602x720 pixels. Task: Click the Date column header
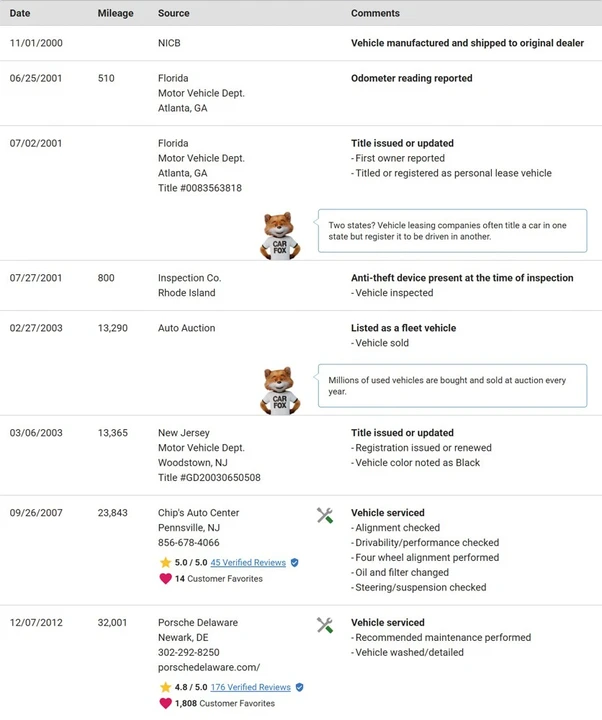pos(20,13)
